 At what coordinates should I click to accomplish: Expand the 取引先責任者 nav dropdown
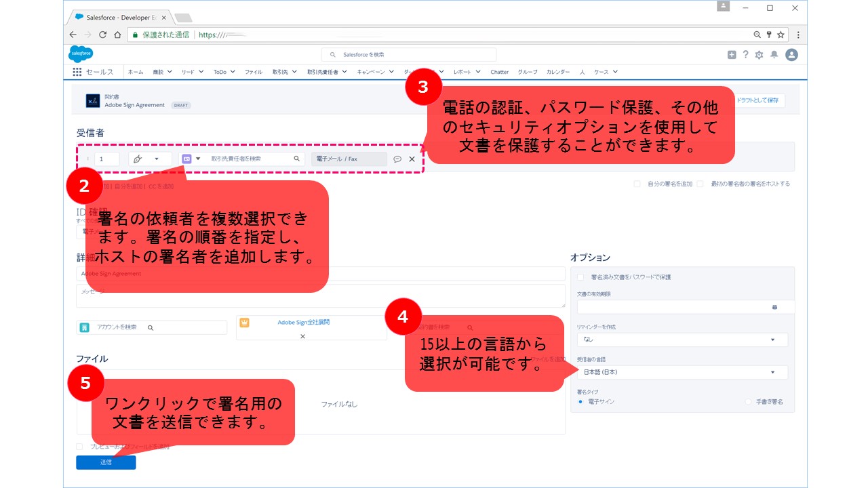pos(344,72)
